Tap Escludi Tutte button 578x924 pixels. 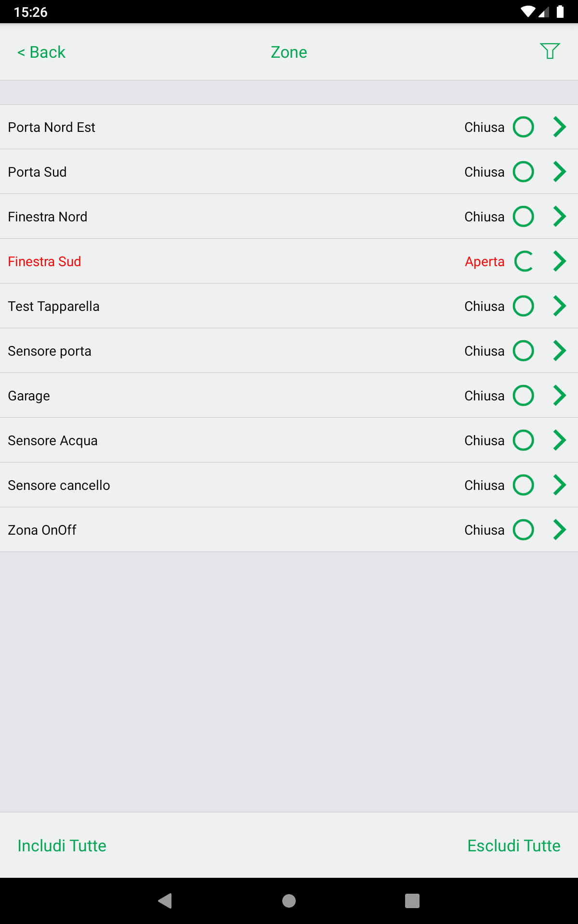pyautogui.click(x=513, y=846)
